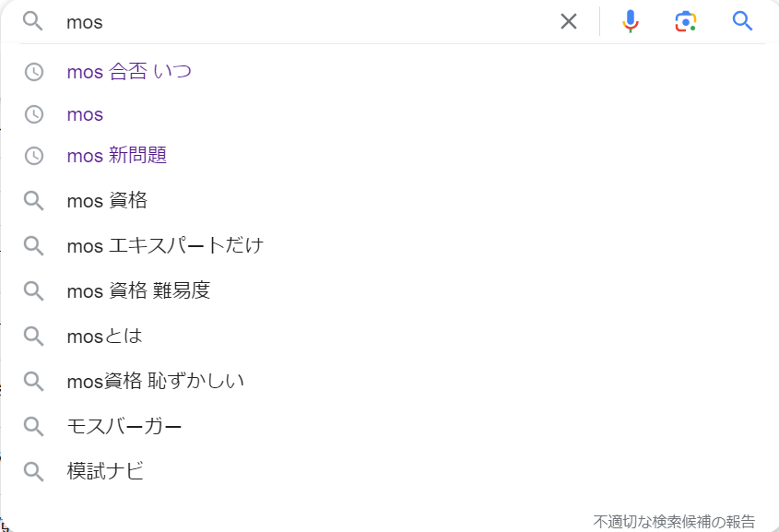The height and width of the screenshot is (532, 779).
Task: Open Google Lens image search icon
Action: tap(686, 21)
